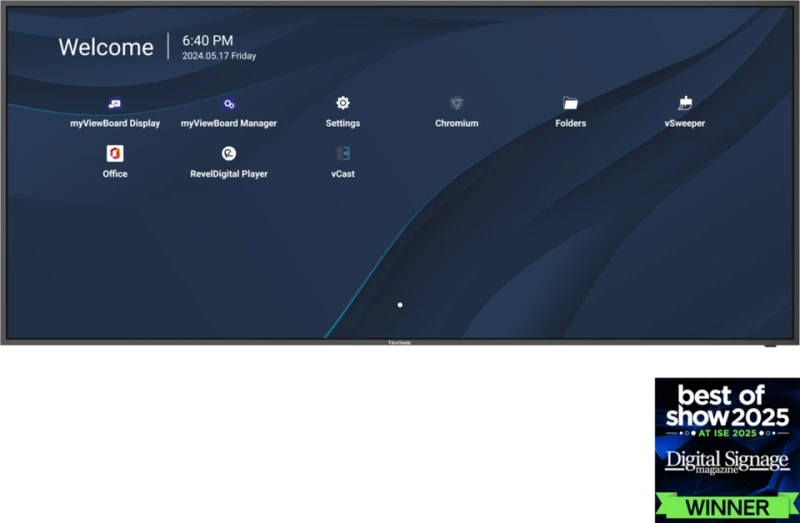The width and height of the screenshot is (800, 523).
Task: Select the home screen page indicator dot
Action: (400, 304)
